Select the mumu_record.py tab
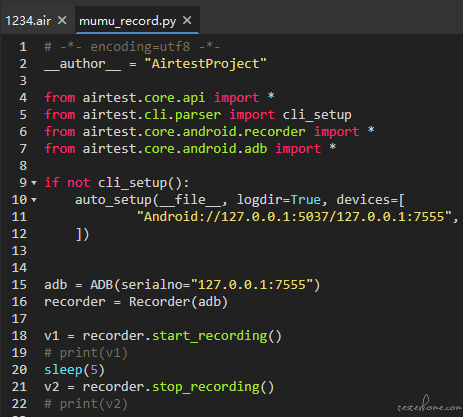463x417 pixels. [x=128, y=21]
